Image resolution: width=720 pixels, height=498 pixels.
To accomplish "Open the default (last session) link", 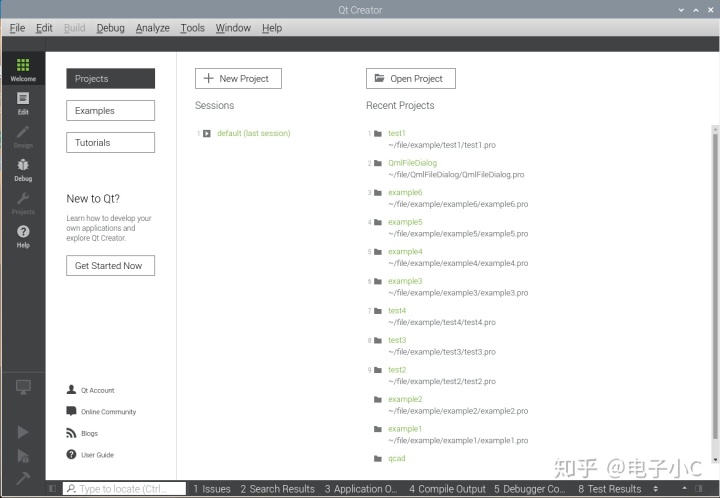I will pos(253,134).
